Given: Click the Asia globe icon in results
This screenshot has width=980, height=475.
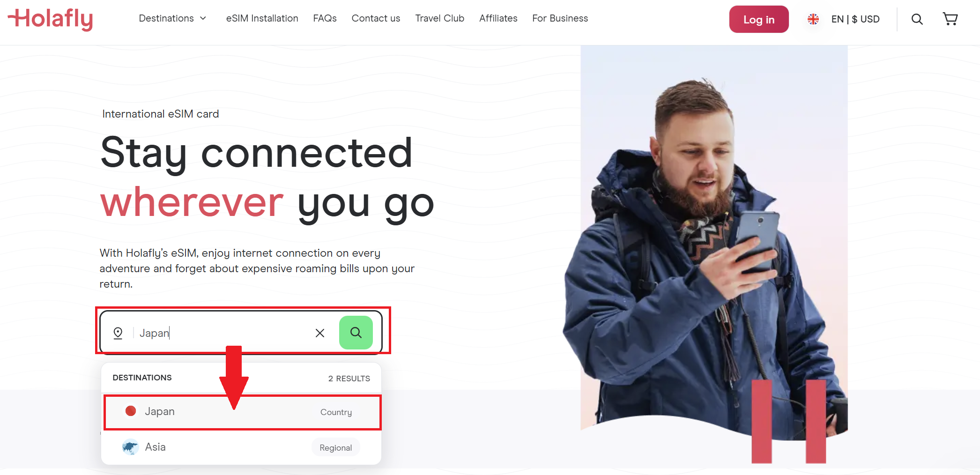Looking at the screenshot, I should pyautogui.click(x=130, y=447).
